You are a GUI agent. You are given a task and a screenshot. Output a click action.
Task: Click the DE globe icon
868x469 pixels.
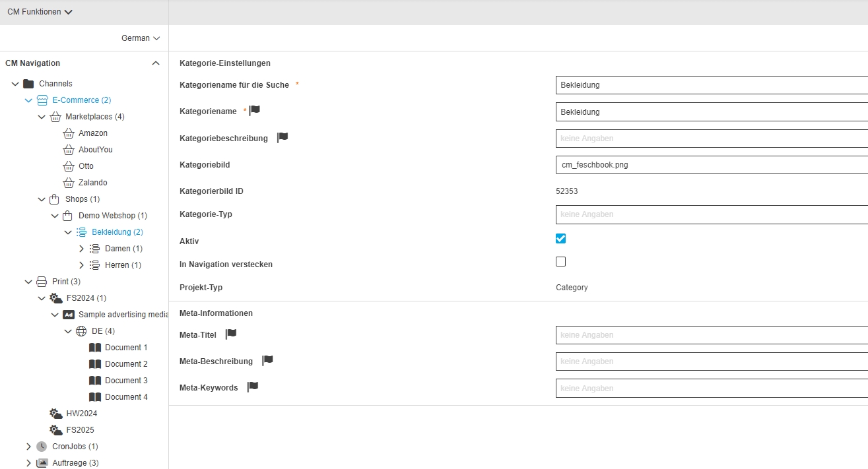82,331
